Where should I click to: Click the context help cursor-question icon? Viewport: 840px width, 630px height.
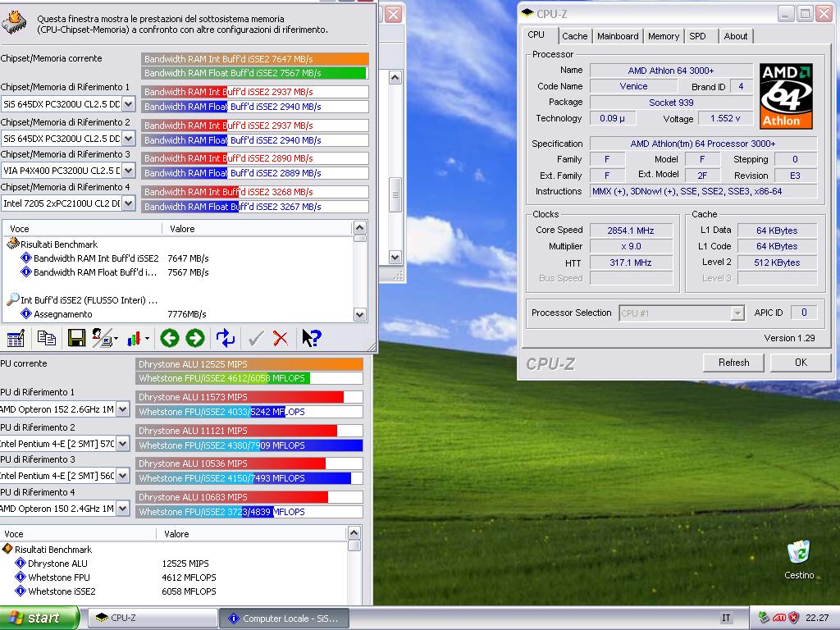tap(311, 338)
